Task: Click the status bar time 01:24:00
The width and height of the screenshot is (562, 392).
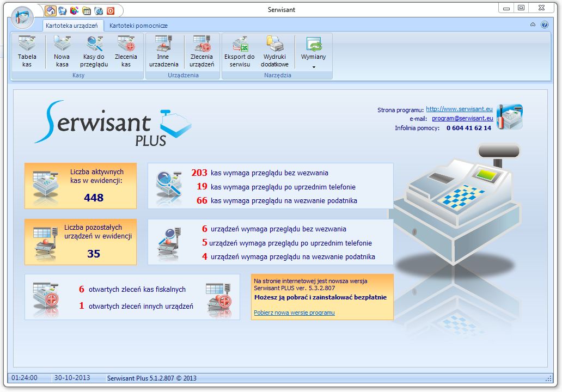Action: 25,378
